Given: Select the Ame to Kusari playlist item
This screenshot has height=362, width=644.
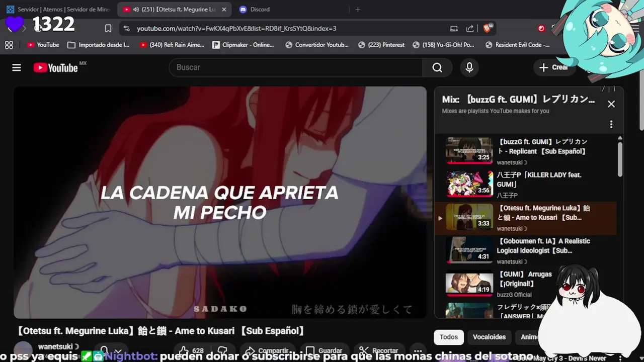Looking at the screenshot, I should pos(525,218).
